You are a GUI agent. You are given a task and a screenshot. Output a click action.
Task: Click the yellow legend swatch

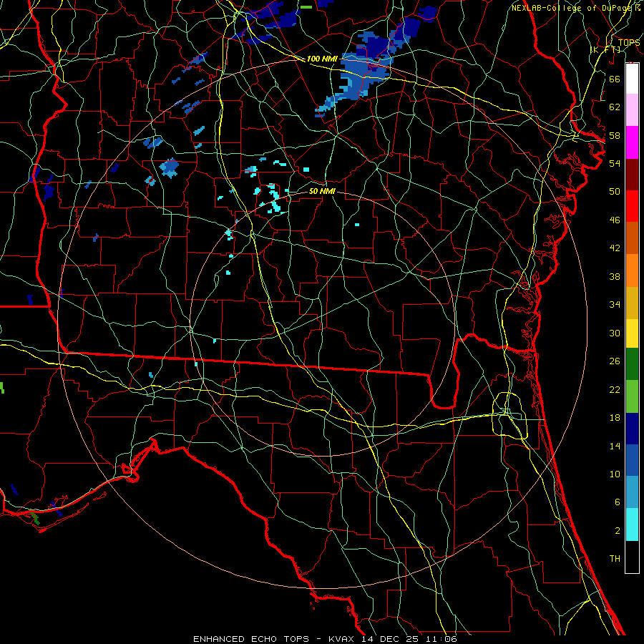[x=632, y=333]
